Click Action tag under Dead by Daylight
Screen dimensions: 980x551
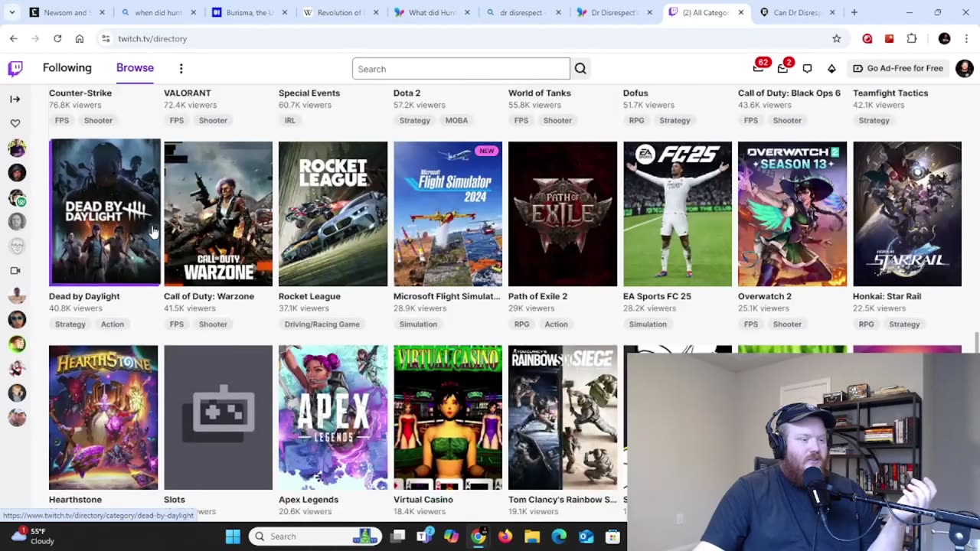tap(112, 324)
